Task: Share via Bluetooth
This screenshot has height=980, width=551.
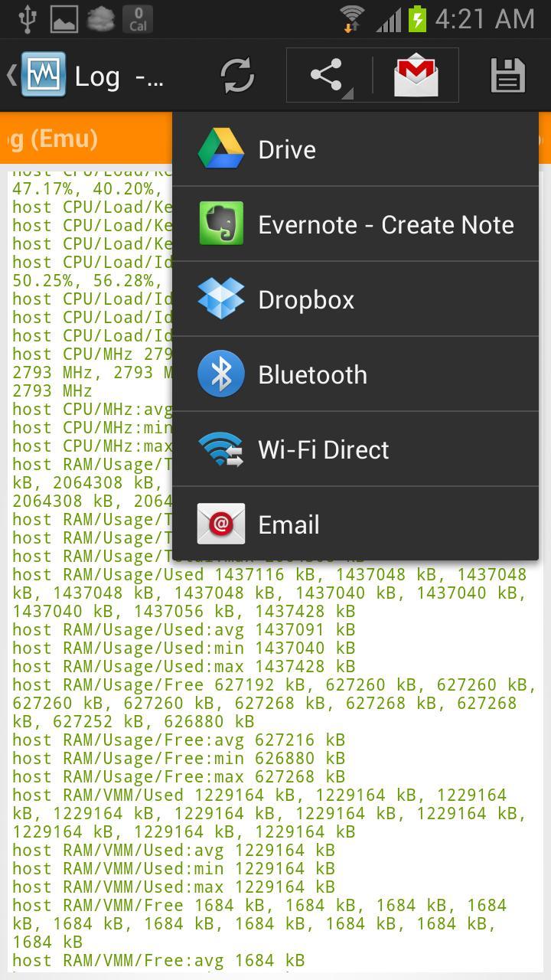Action: coord(355,374)
